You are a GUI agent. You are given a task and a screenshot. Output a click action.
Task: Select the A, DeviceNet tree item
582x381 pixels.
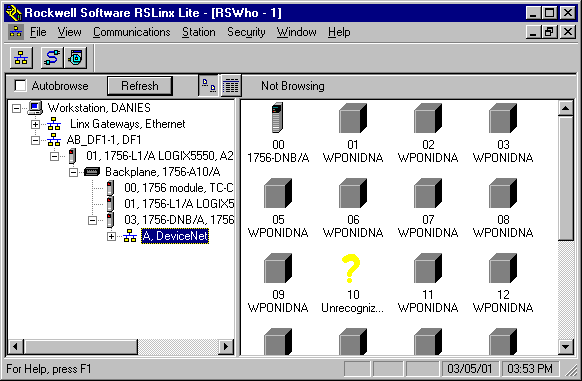(x=175, y=236)
